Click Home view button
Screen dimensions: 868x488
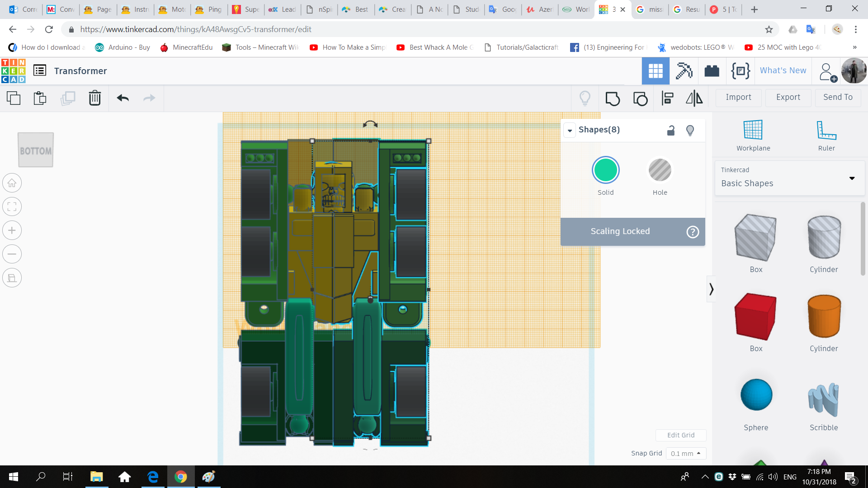[x=12, y=183]
